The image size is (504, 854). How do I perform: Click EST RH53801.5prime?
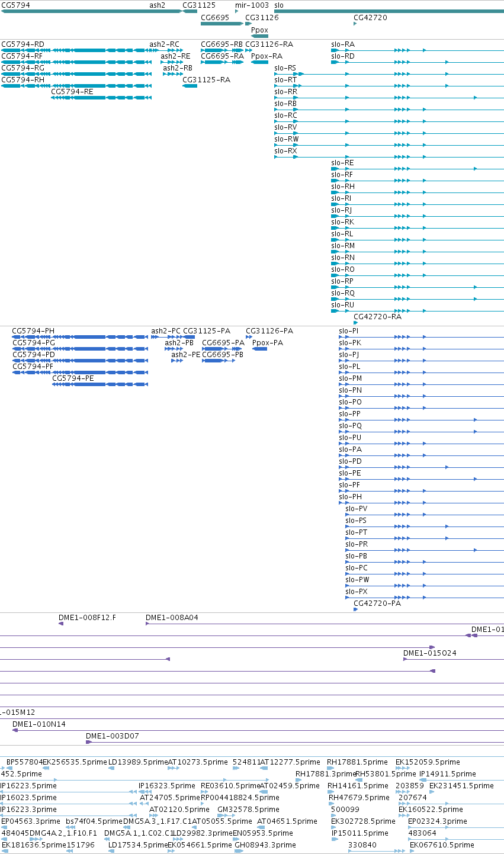(x=386, y=774)
